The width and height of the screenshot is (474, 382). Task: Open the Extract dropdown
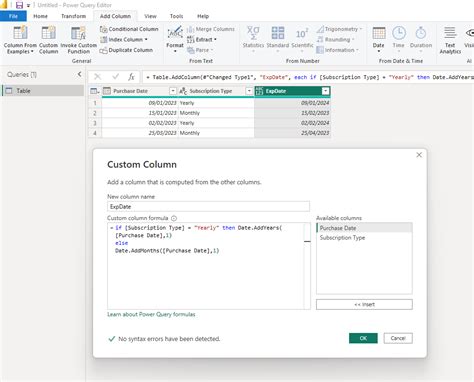(x=202, y=39)
